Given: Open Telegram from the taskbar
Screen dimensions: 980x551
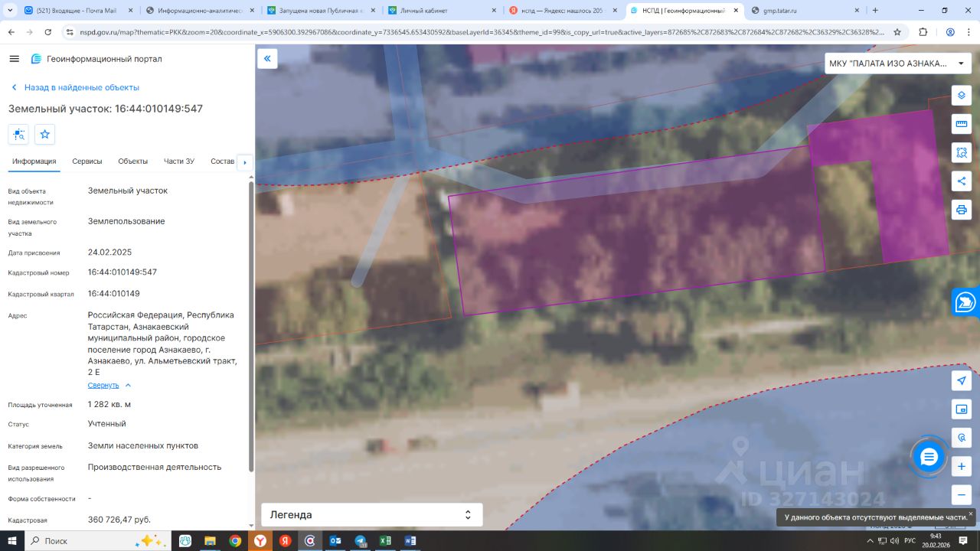Looking at the screenshot, I should pyautogui.click(x=360, y=541).
